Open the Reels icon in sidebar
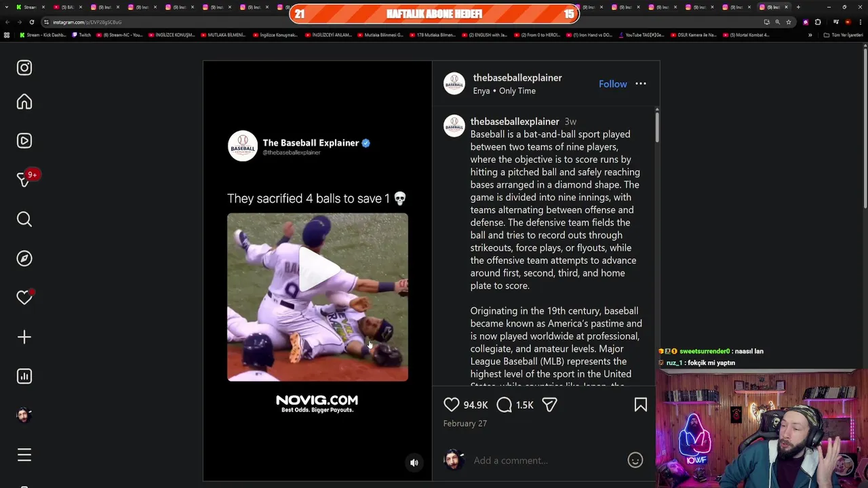This screenshot has width=868, height=488. 24,141
